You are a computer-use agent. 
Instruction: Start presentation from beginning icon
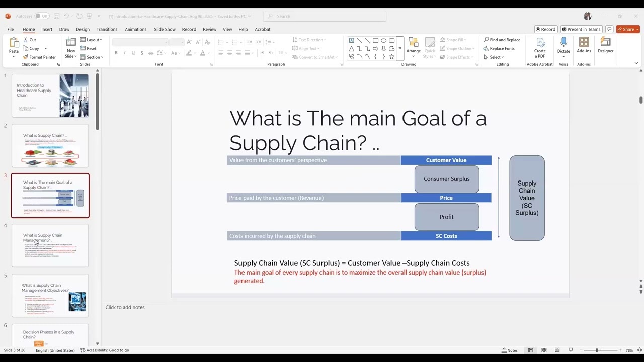click(x=89, y=16)
